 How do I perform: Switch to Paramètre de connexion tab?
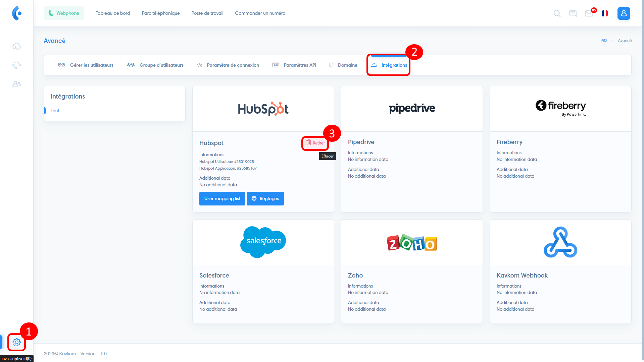coord(228,65)
